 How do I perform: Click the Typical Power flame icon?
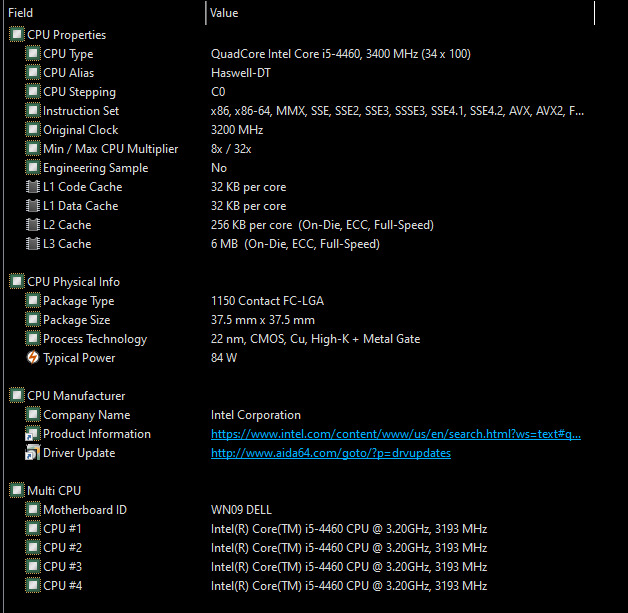tap(32, 358)
